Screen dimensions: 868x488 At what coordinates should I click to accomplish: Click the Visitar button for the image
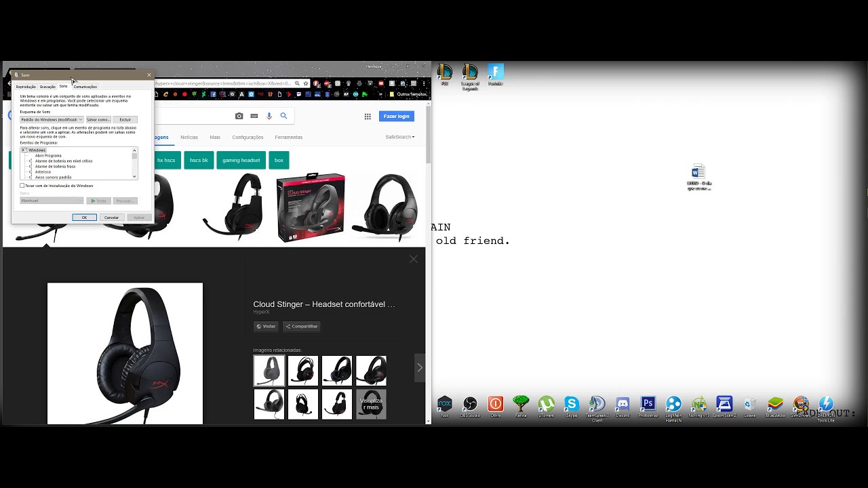[x=266, y=326]
